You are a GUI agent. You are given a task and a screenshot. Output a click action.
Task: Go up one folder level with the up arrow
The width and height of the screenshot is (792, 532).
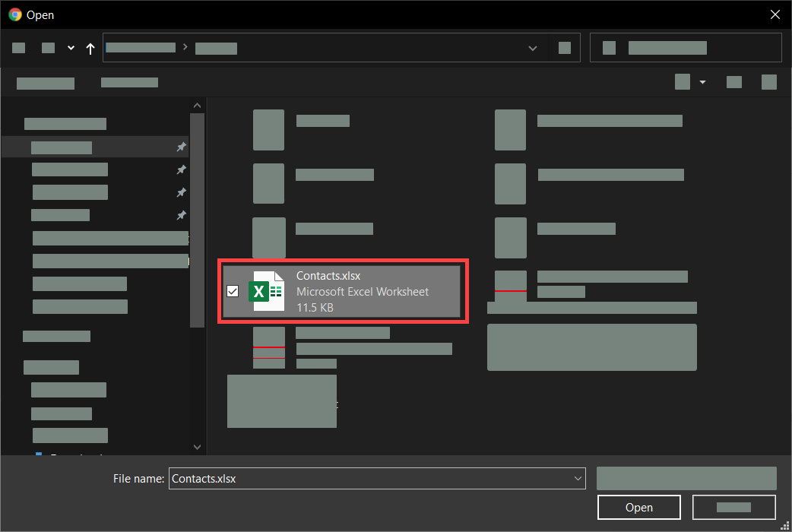pyautogui.click(x=90, y=49)
